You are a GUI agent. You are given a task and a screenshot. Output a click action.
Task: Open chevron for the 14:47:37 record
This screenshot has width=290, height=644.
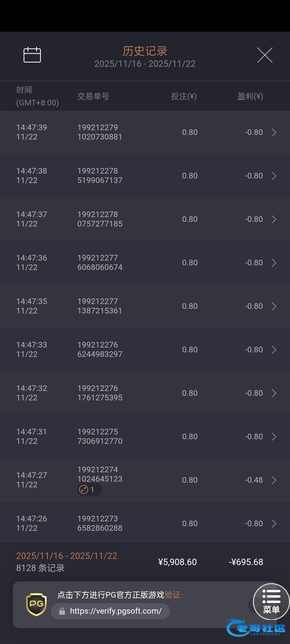click(x=274, y=219)
